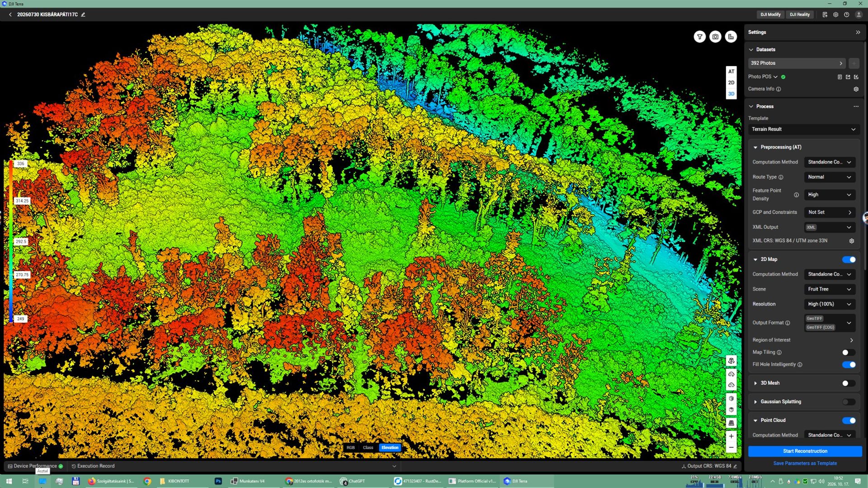Take a viewport screenshot with camera icon
Screen dimensions: 868x488
click(715, 37)
